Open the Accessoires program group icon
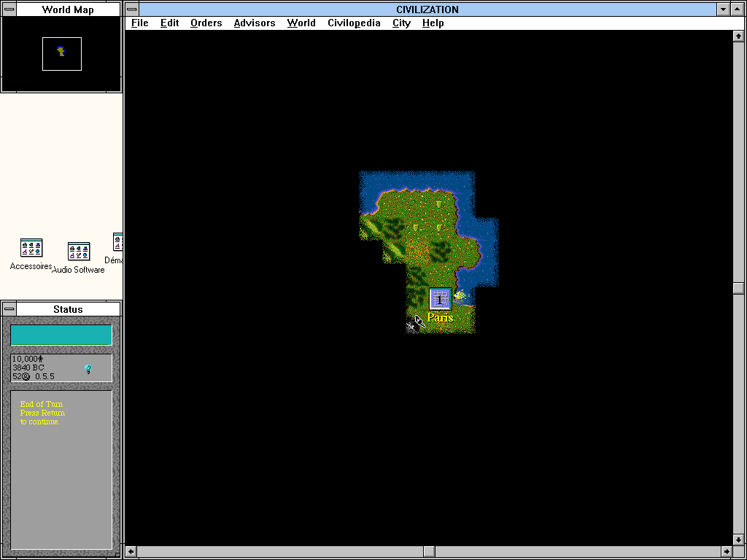This screenshot has width=747, height=560. tap(31, 248)
